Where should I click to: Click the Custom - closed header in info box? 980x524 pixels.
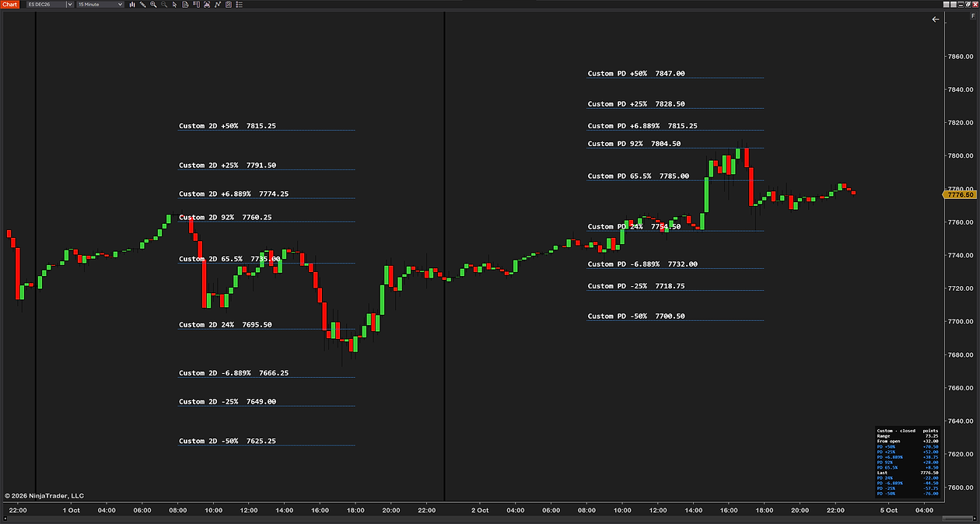(x=896, y=431)
